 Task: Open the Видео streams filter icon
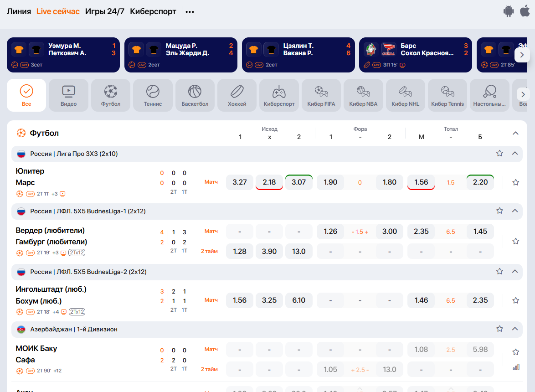68,92
